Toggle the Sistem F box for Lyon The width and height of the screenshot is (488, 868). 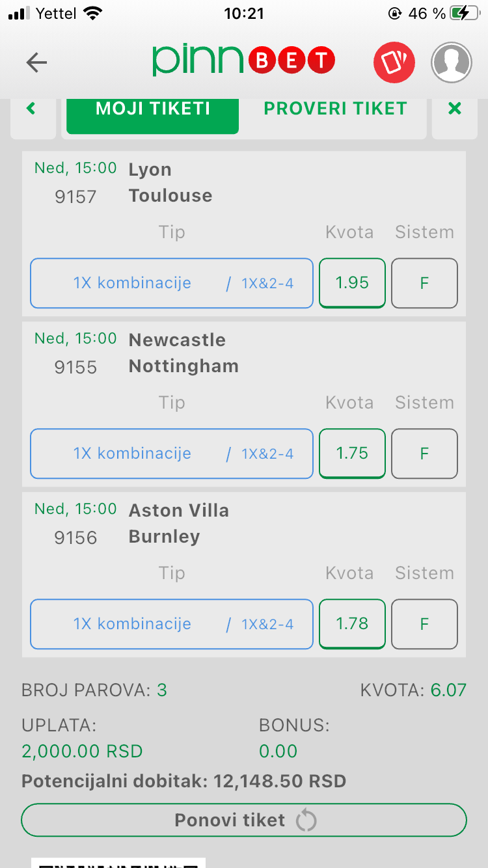(x=424, y=284)
